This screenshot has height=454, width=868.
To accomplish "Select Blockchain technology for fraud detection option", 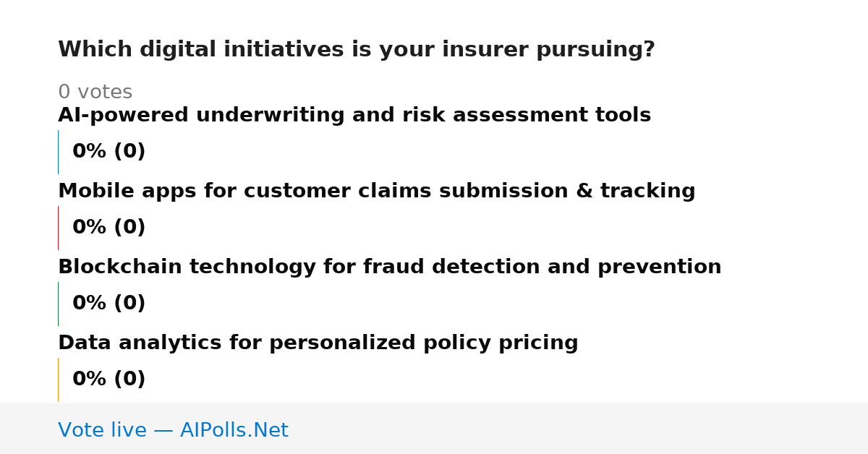I will (389, 267).
